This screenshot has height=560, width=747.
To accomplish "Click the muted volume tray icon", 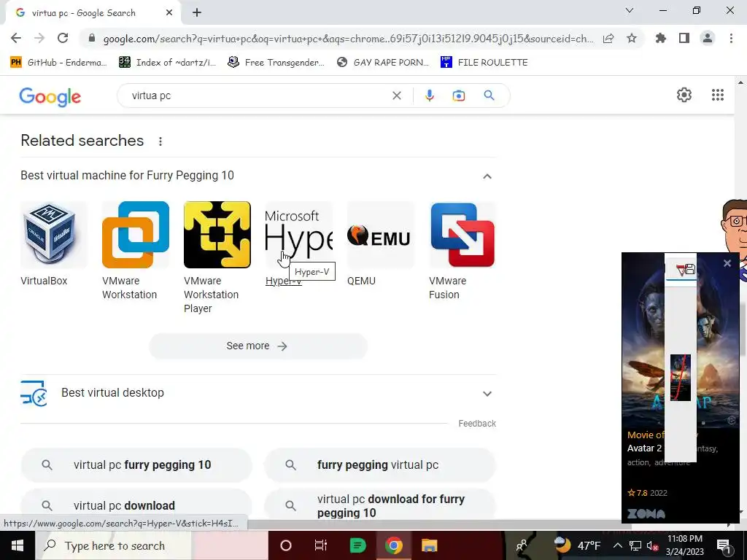I will (653, 545).
